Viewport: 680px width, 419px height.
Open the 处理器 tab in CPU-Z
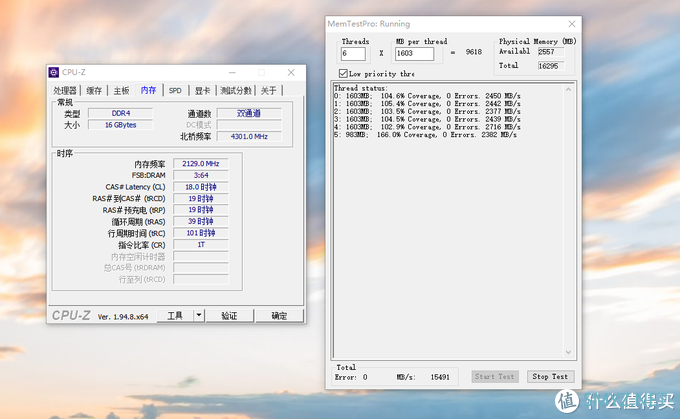point(65,90)
